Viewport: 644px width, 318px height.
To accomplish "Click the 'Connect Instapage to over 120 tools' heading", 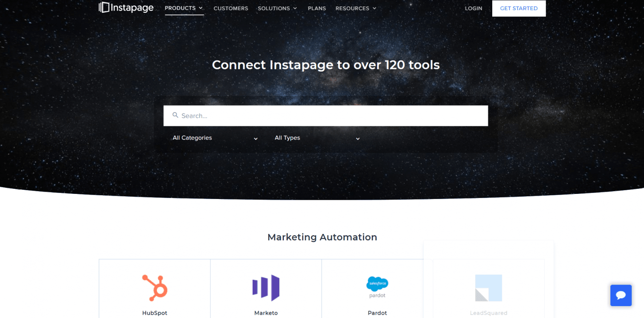I will pos(326,65).
